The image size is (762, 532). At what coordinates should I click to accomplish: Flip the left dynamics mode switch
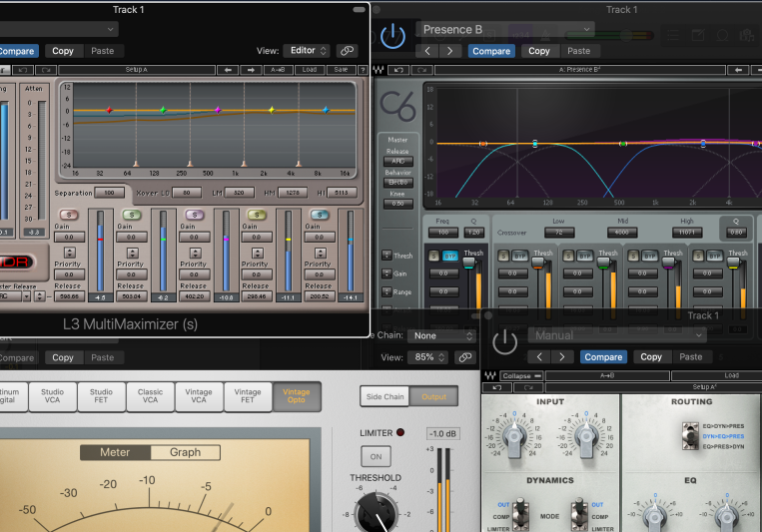pos(520,514)
